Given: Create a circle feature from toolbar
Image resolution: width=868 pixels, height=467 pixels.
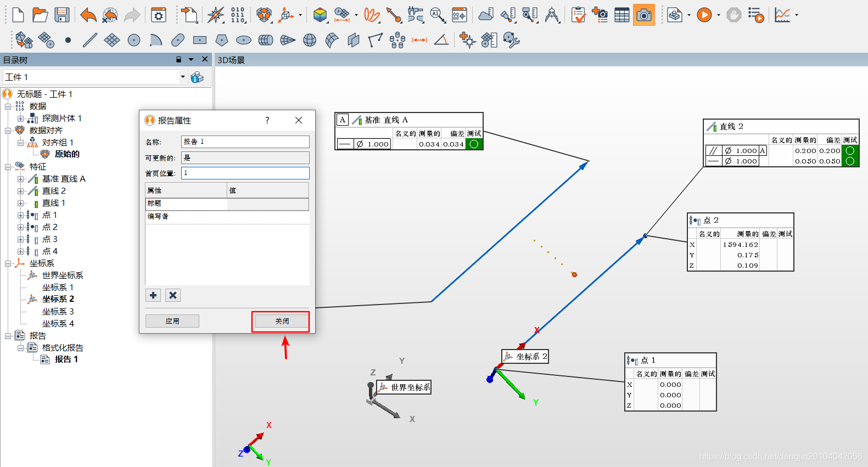Looking at the screenshot, I should click(x=134, y=40).
